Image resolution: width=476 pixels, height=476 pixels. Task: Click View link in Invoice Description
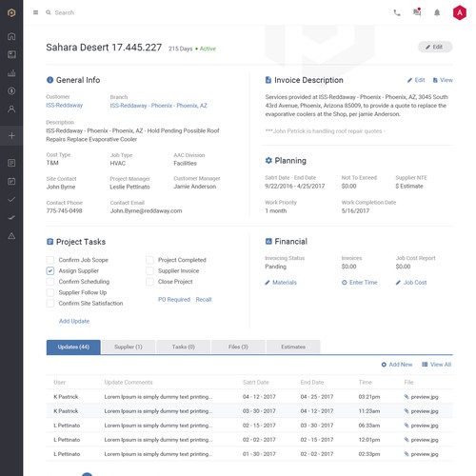(443, 80)
